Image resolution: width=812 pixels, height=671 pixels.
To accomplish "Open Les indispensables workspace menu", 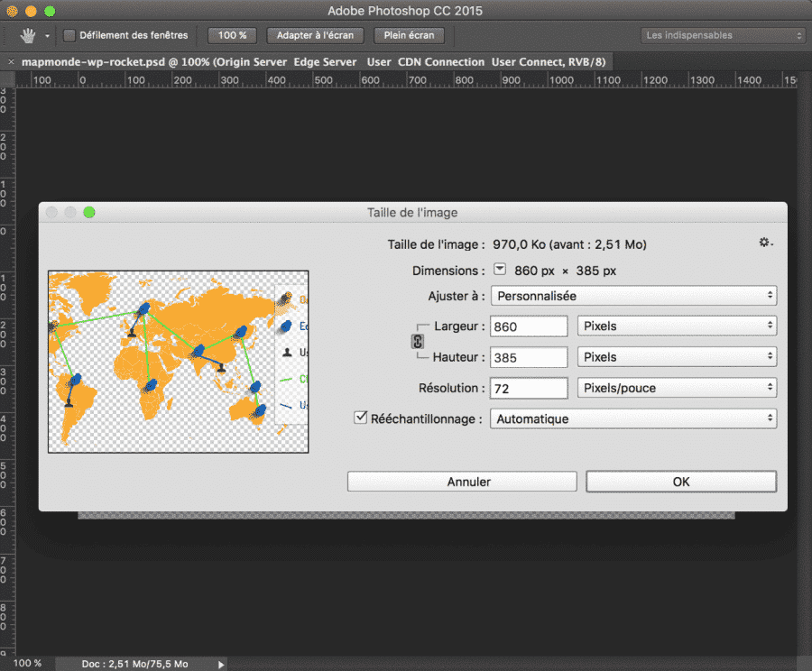I will [x=722, y=36].
